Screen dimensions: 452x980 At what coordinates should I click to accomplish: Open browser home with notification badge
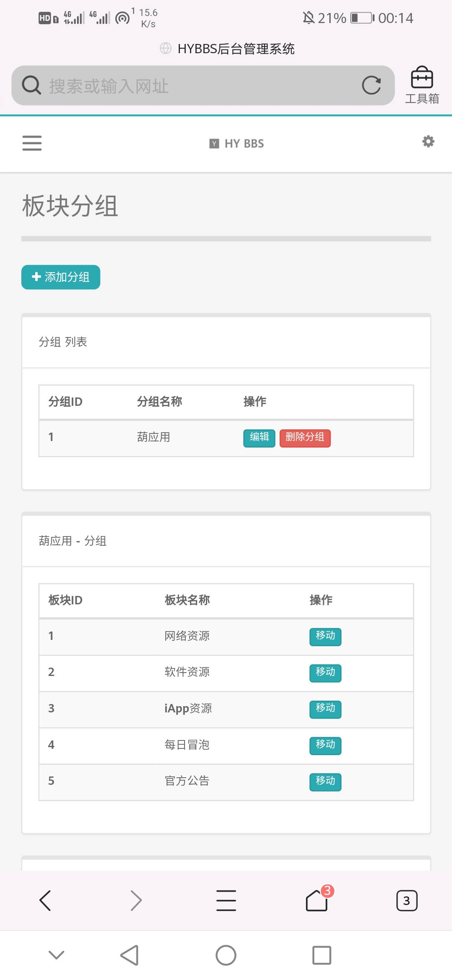pyautogui.click(x=317, y=900)
